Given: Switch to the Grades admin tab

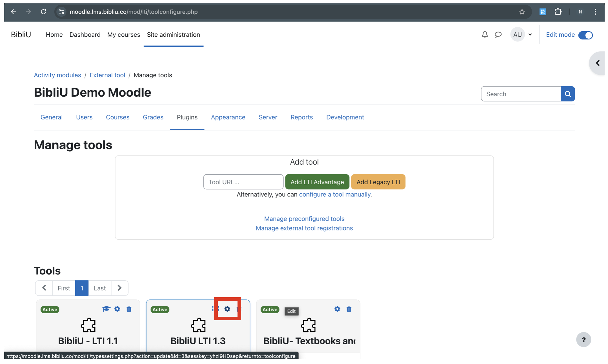Looking at the screenshot, I should (153, 117).
